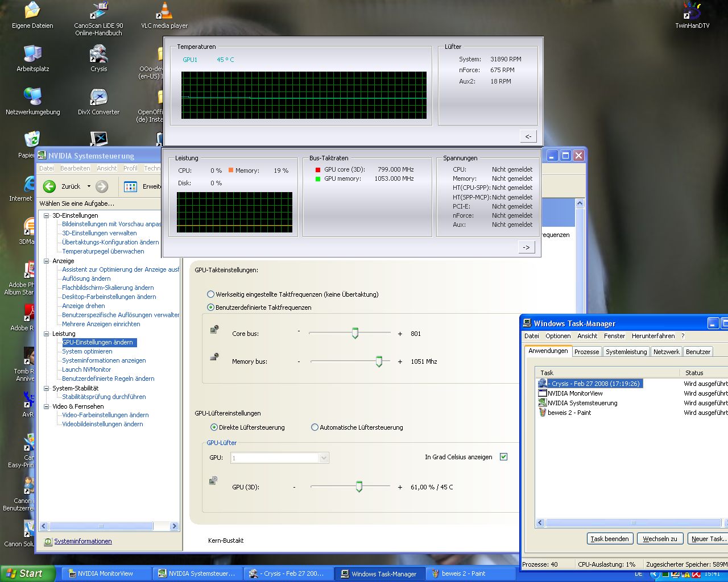Viewport: 728px width, 582px height.
Task: Launch VLC media player desktop icon
Action: (164, 15)
